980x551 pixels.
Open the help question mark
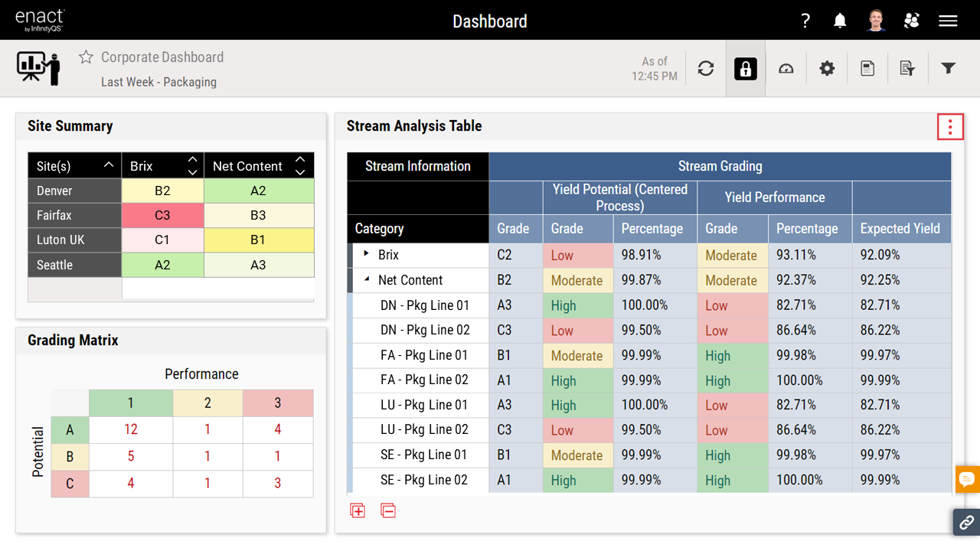pos(805,21)
